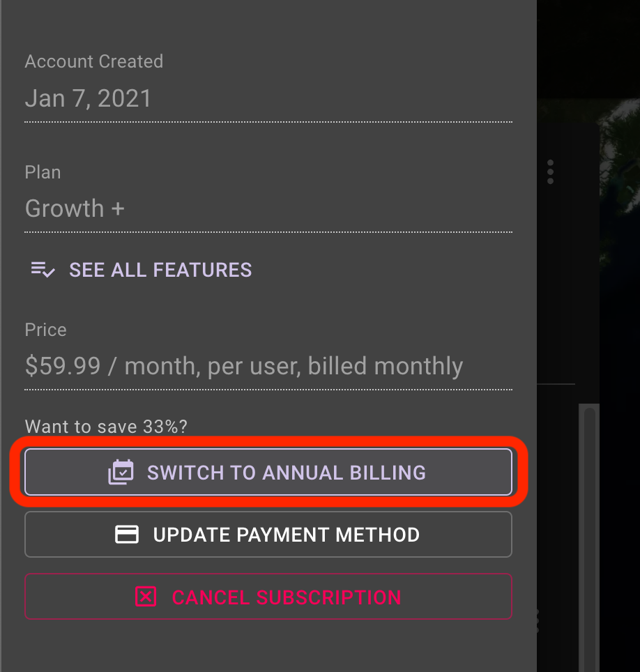Switch to annual billing
640x672 pixels.
pyautogui.click(x=268, y=473)
